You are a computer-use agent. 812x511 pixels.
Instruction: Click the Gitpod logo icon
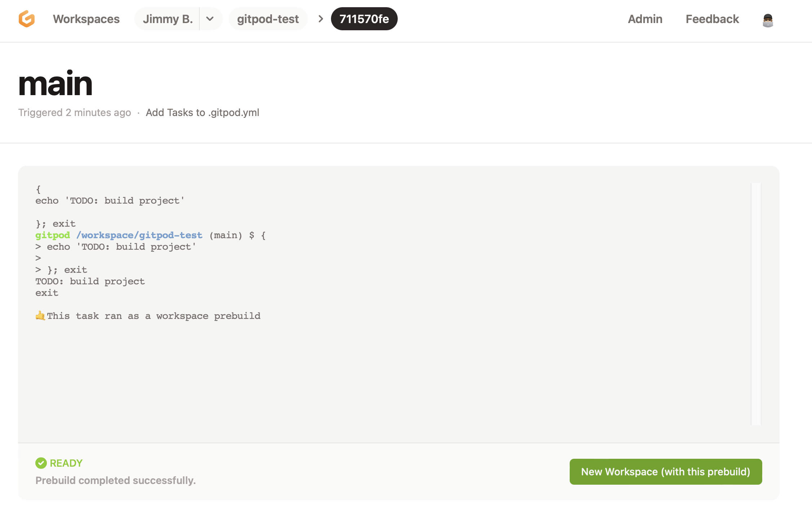click(x=27, y=19)
